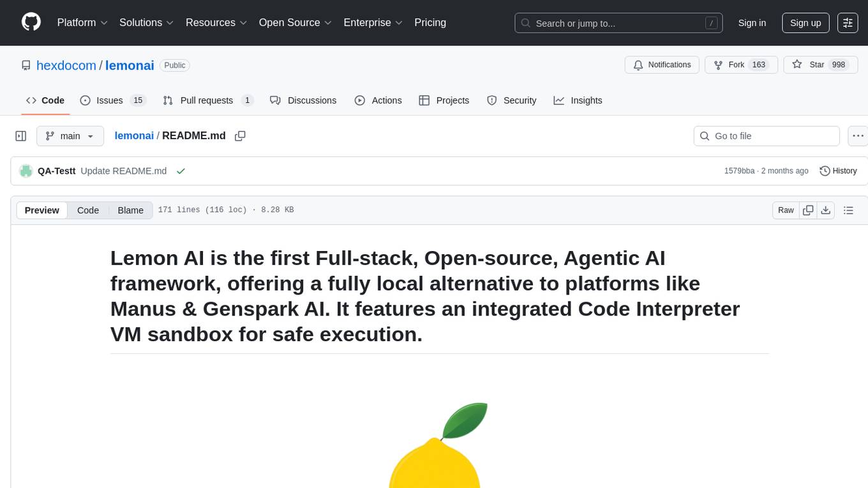Open the Issues tab
The width and height of the screenshot is (868, 488).
[x=113, y=100]
